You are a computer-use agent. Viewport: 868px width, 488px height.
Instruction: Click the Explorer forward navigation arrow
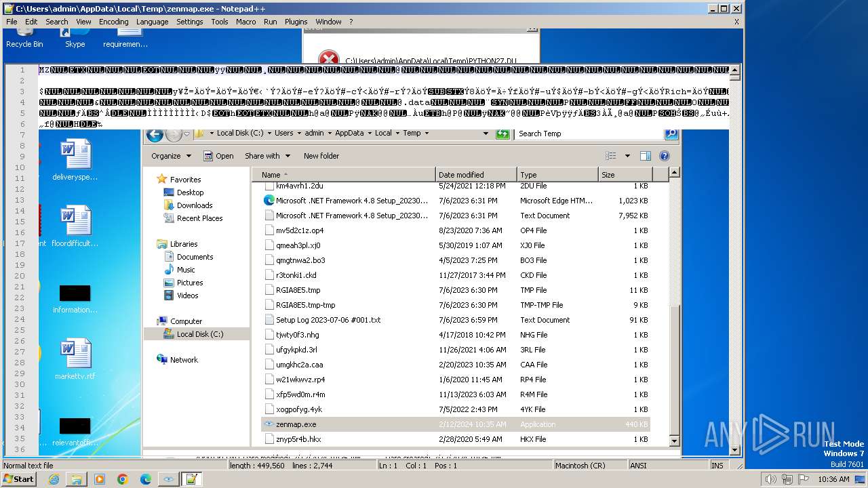[x=174, y=134]
